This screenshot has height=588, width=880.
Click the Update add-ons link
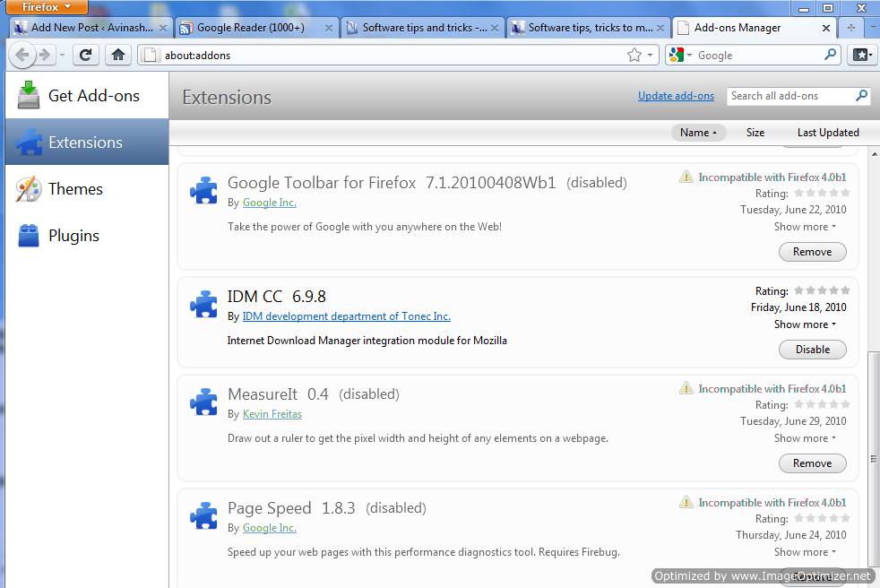pos(676,96)
